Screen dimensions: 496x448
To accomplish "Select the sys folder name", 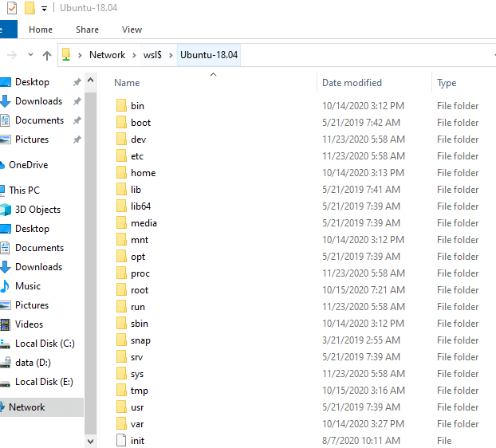I will [137, 375].
